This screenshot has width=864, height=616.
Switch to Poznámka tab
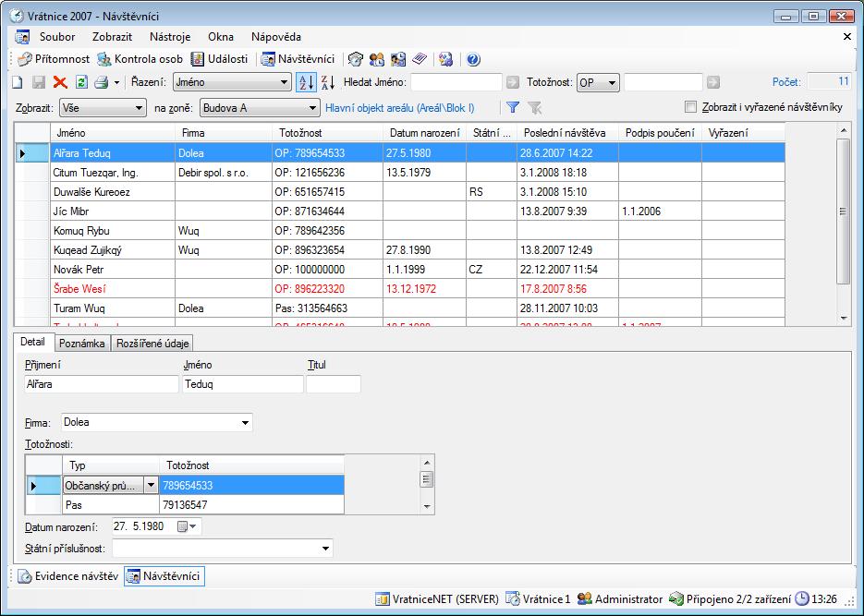click(x=82, y=344)
